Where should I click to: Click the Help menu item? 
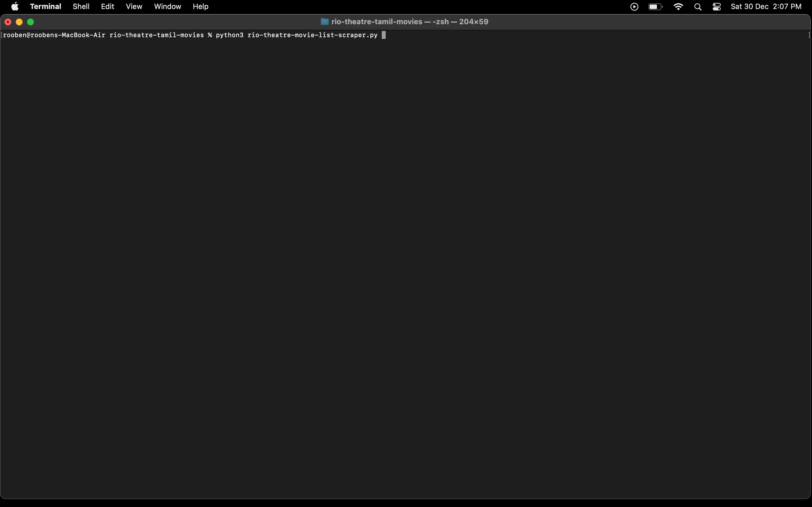[x=200, y=6]
